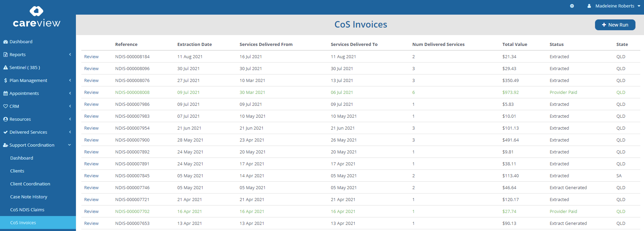This screenshot has height=231, width=644.
Task: Click the Extraction Date column header
Action: 194,45
